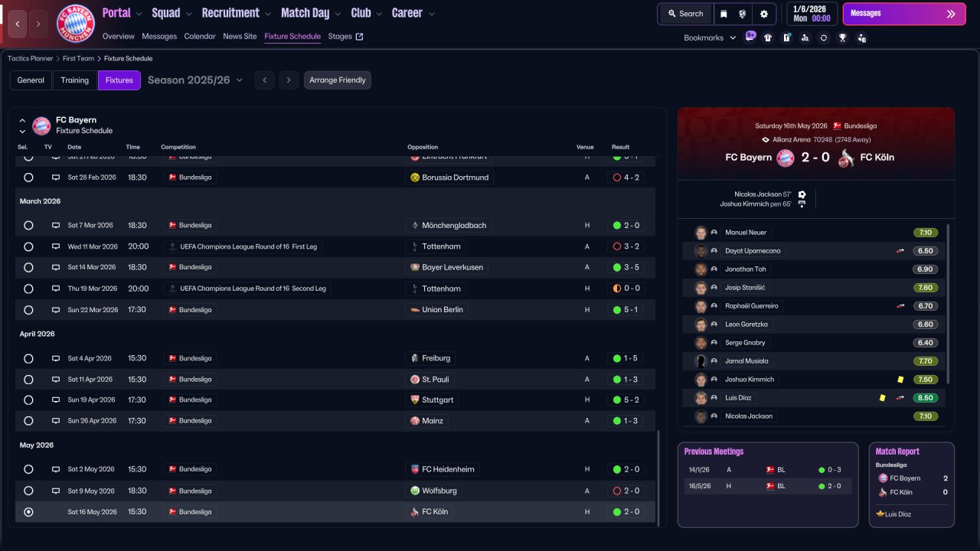Open the staff shortcut icon after the trophy
The width and height of the screenshot is (980, 551).
pyautogui.click(x=861, y=37)
